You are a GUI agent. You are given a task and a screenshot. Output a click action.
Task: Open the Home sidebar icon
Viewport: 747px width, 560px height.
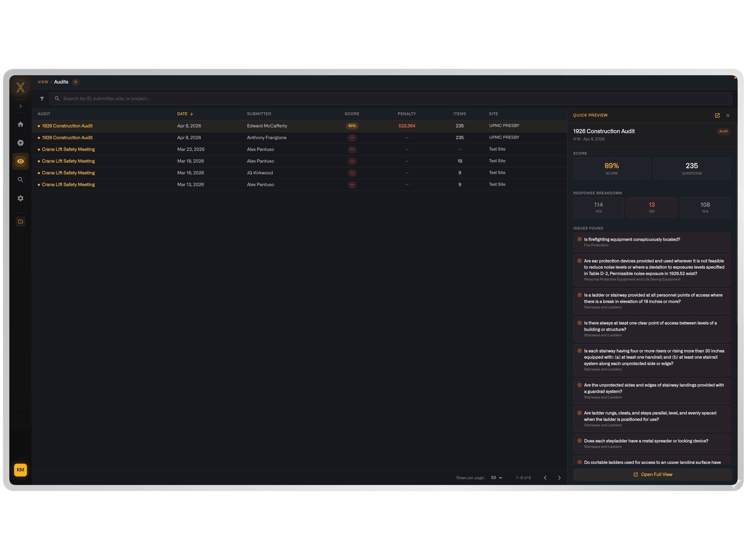pos(21,124)
